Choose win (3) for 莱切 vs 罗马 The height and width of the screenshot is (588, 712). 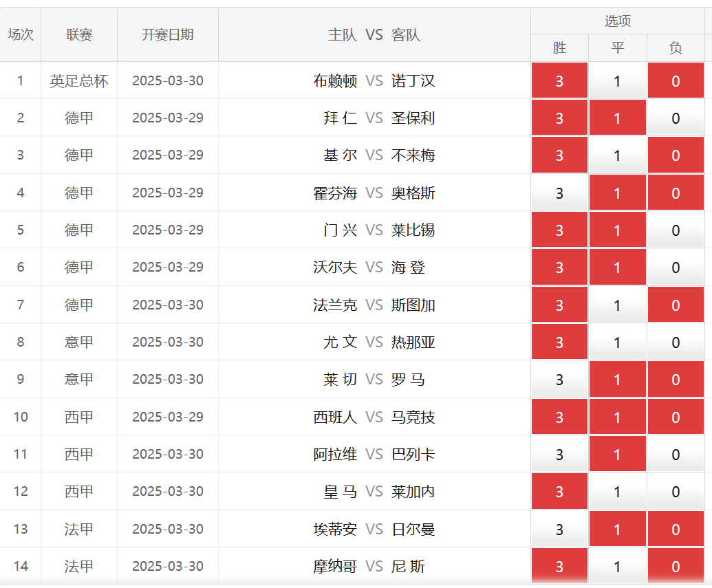(559, 380)
